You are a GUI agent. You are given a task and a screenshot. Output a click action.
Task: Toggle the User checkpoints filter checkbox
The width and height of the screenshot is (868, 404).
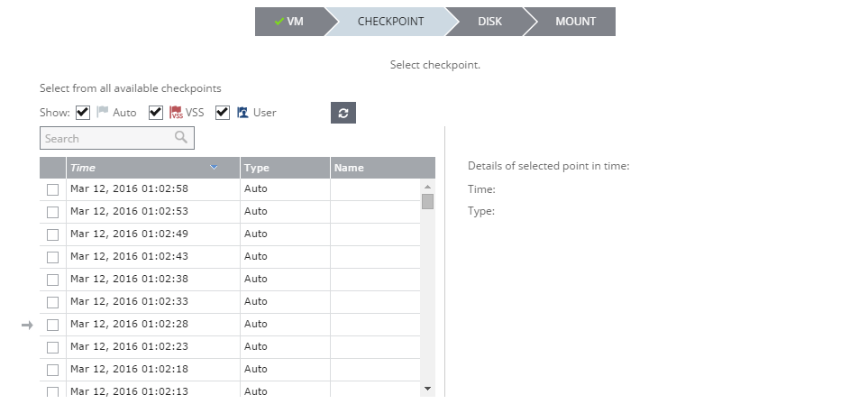click(x=223, y=113)
